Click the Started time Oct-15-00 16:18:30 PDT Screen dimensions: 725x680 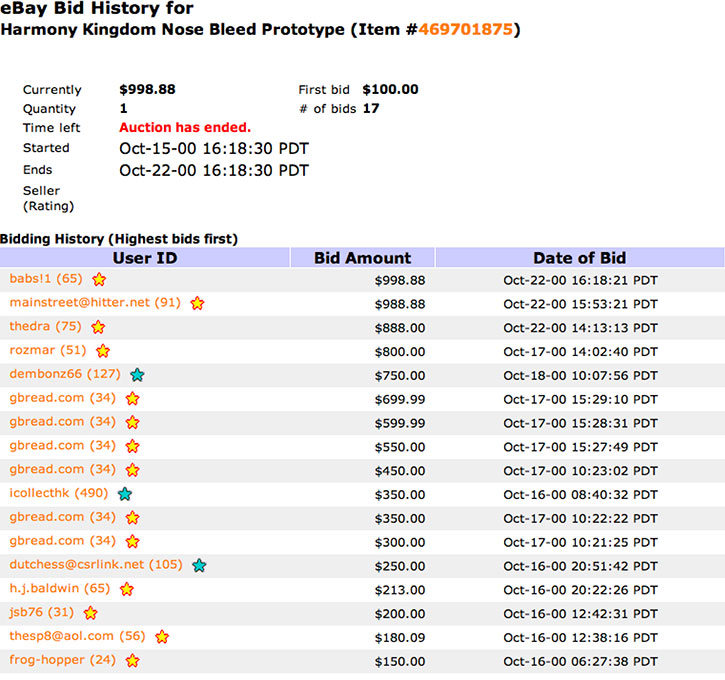click(214, 149)
